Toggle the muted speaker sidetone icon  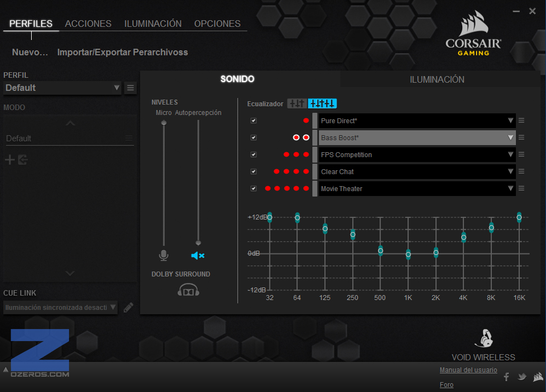click(198, 256)
